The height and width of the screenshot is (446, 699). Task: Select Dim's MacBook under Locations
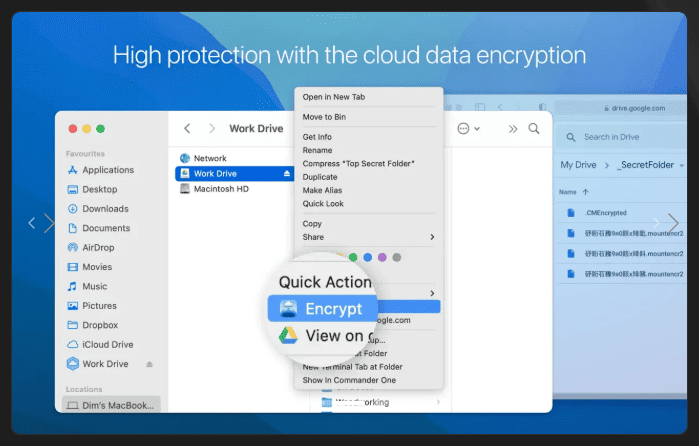111,405
